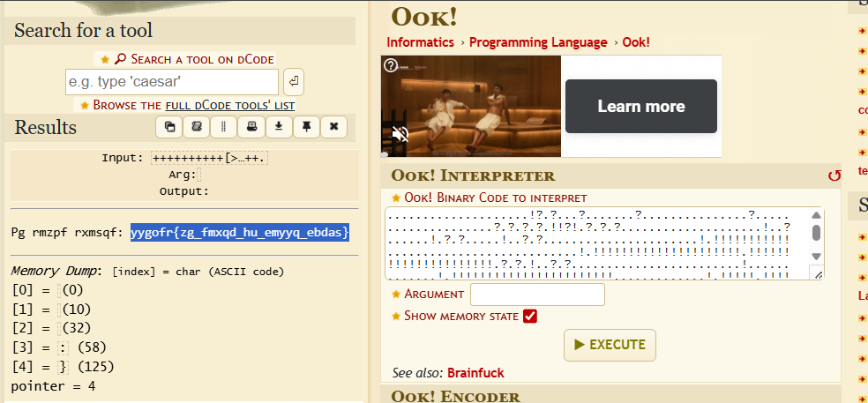Focus the tool search field
Image resolution: width=868 pixels, height=403 pixels.
point(172,82)
